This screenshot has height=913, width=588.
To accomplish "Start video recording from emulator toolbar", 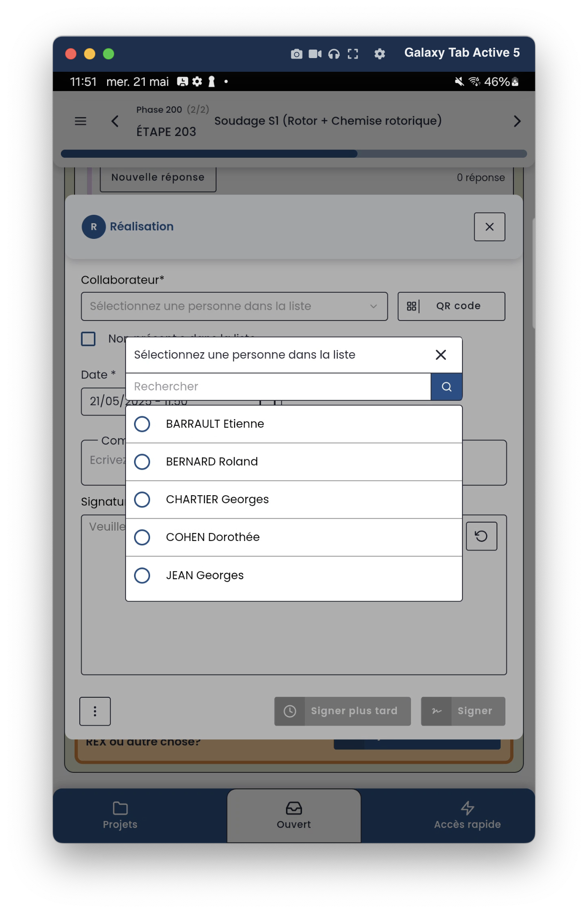I will [x=315, y=54].
